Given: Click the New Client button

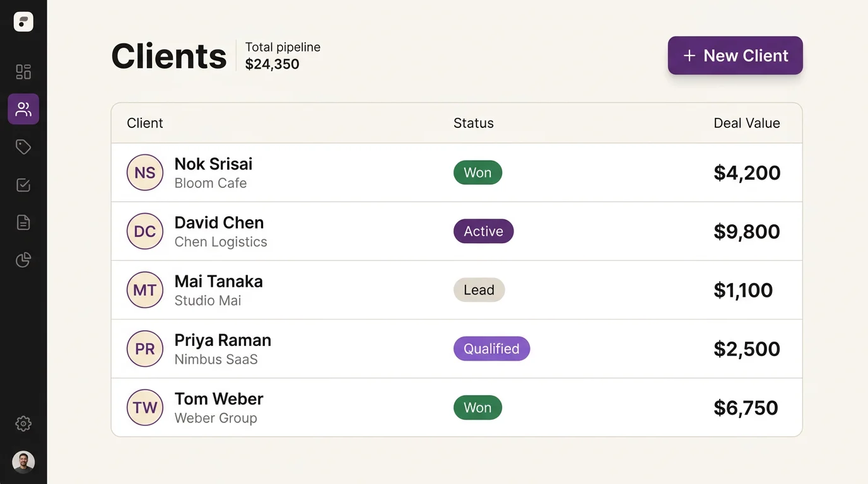Looking at the screenshot, I should tap(735, 55).
